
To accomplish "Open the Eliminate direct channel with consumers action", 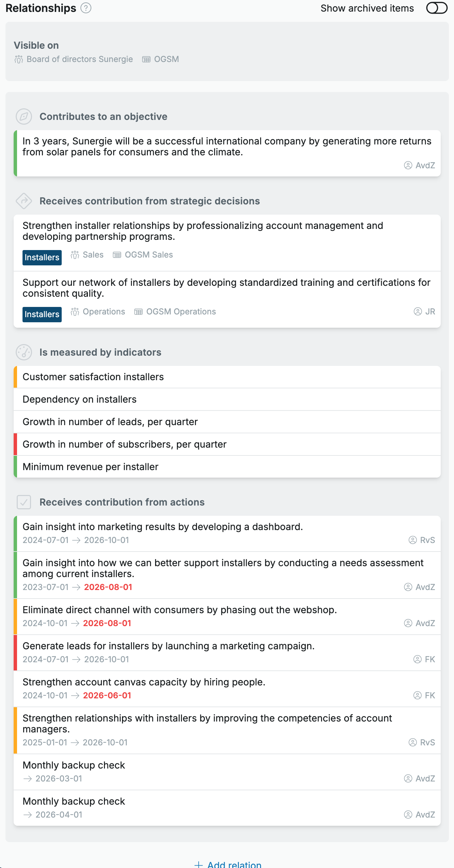I will 227,617.
